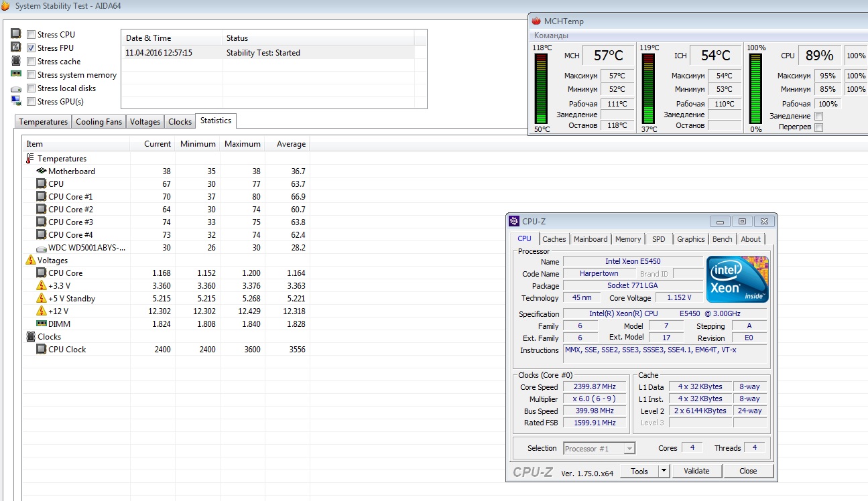This screenshot has width=868, height=501.
Task: Click the Validate button
Action: click(x=696, y=471)
